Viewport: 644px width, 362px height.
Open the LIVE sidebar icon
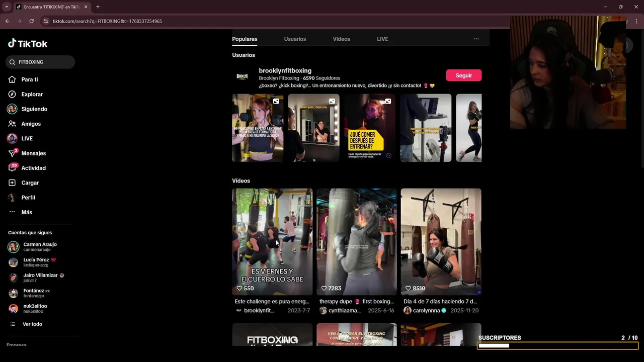(x=12, y=138)
